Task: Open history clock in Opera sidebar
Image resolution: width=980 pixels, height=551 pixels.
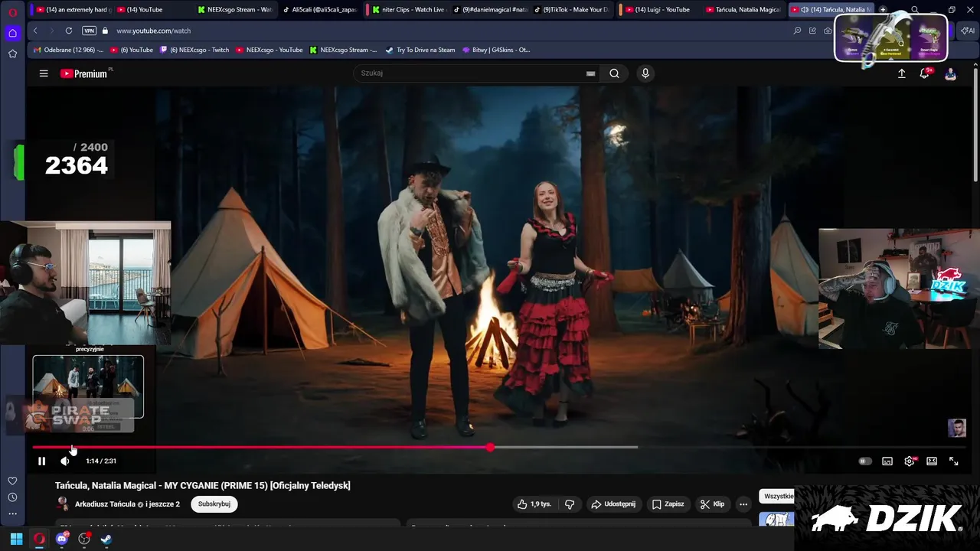Action: tap(12, 497)
